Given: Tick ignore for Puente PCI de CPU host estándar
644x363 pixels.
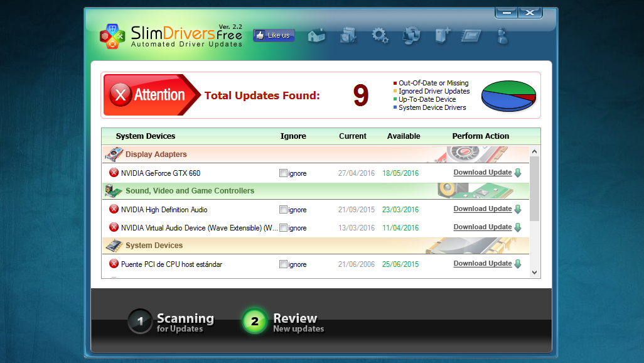Looking at the screenshot, I should [282, 264].
